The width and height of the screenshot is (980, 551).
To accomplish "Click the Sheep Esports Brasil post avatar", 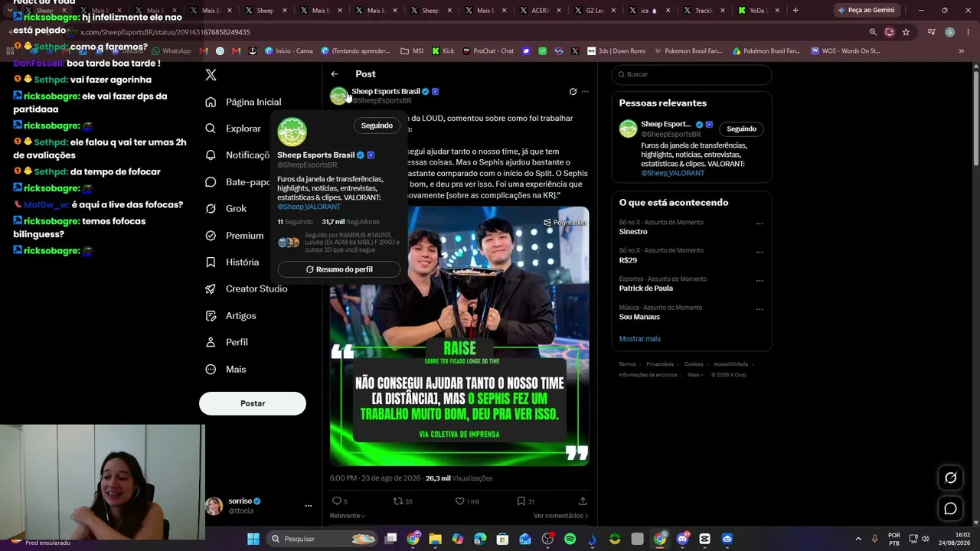I will pos(338,96).
